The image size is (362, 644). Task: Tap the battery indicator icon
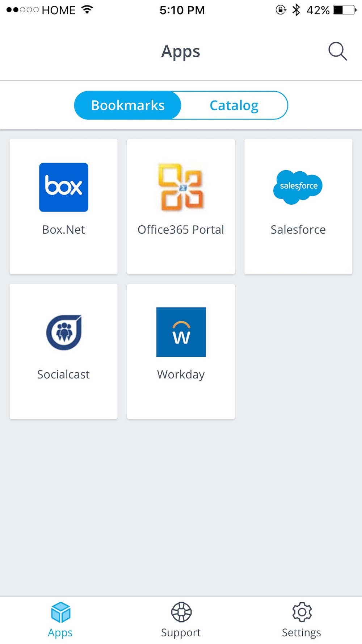(345, 10)
